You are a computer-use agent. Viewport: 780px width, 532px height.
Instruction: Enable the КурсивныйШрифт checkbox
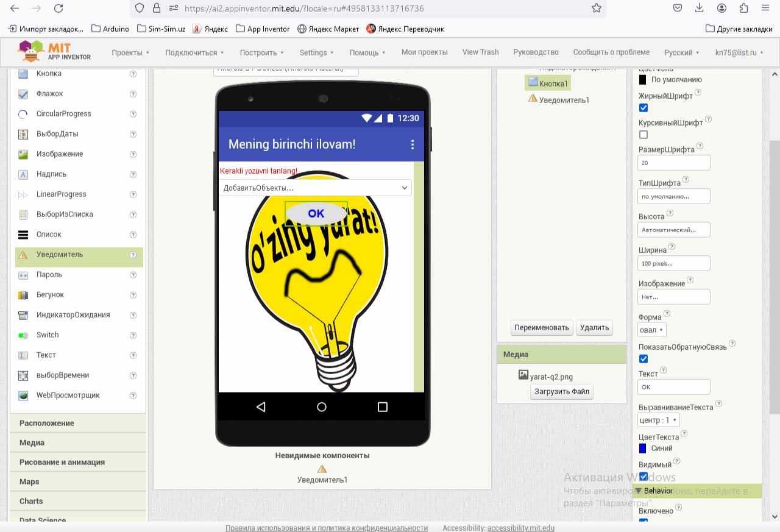pos(643,135)
